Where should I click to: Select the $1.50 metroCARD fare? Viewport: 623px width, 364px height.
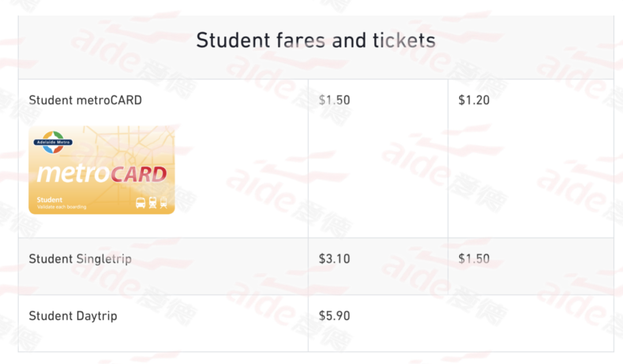pyautogui.click(x=335, y=100)
